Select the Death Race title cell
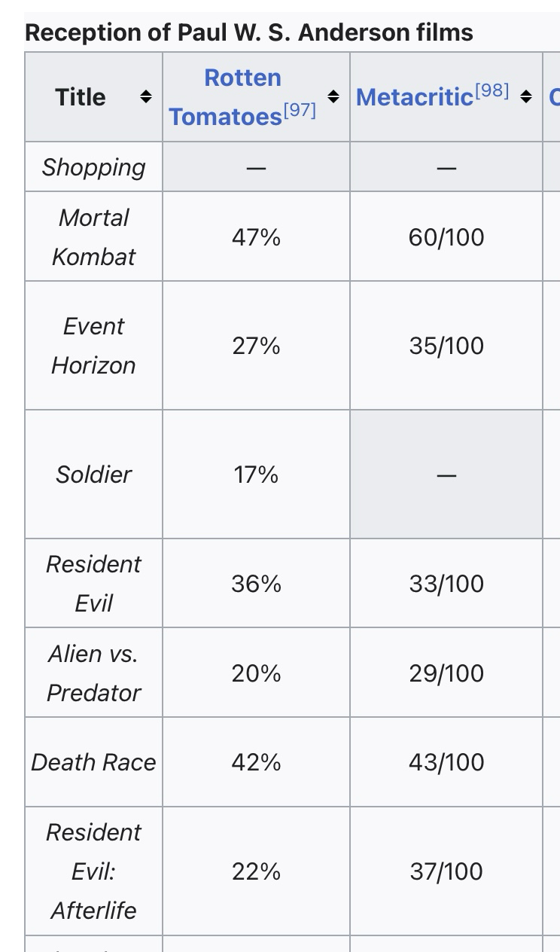The image size is (560, 952). (x=93, y=762)
